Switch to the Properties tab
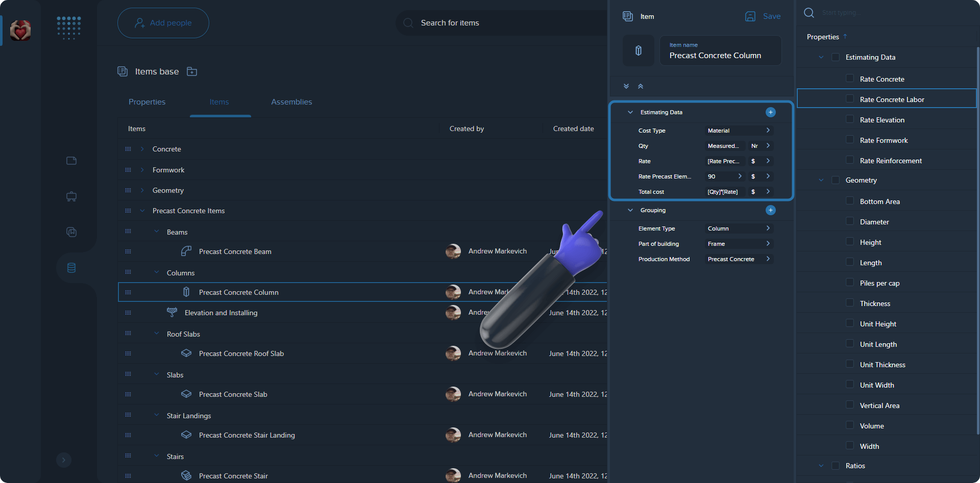Image resolution: width=980 pixels, height=483 pixels. click(147, 102)
